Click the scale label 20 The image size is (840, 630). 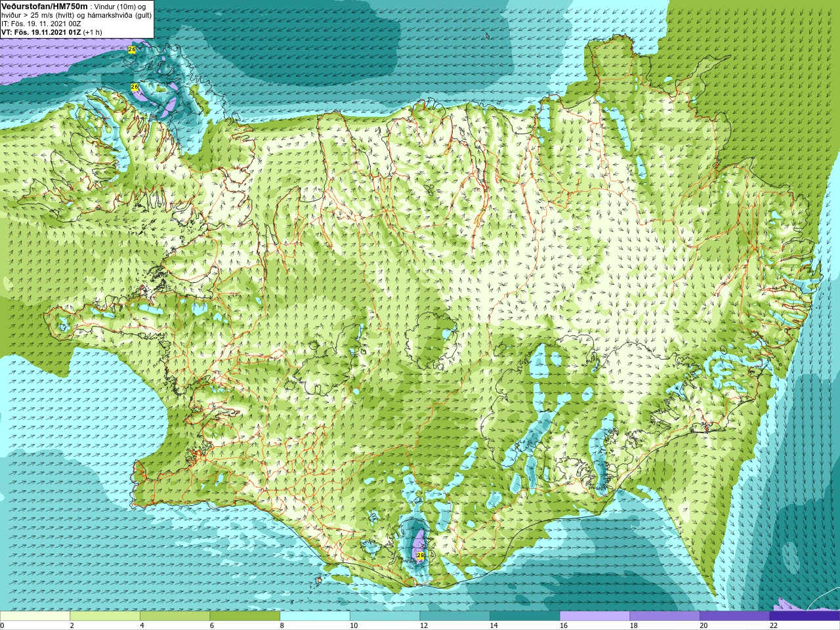coord(704,625)
